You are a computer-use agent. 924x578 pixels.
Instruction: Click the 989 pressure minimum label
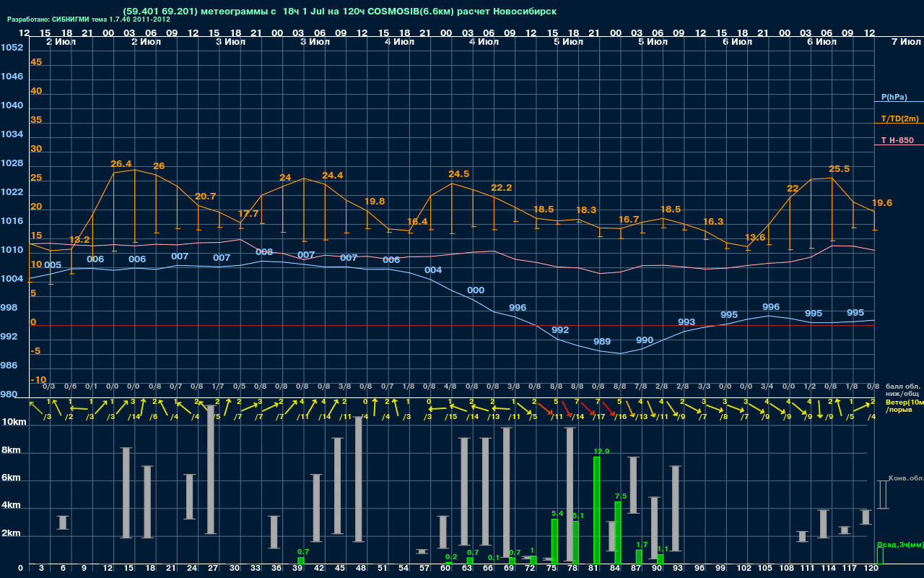tap(602, 342)
